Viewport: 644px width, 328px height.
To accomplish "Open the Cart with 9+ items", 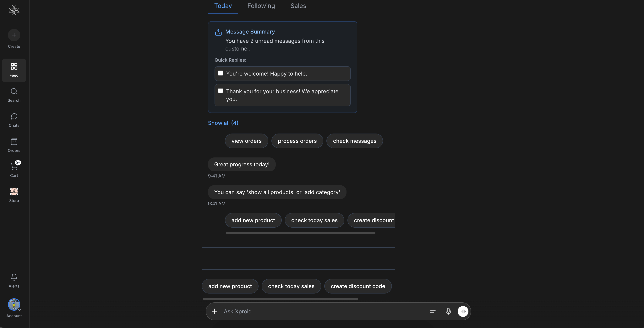I will coord(14,169).
